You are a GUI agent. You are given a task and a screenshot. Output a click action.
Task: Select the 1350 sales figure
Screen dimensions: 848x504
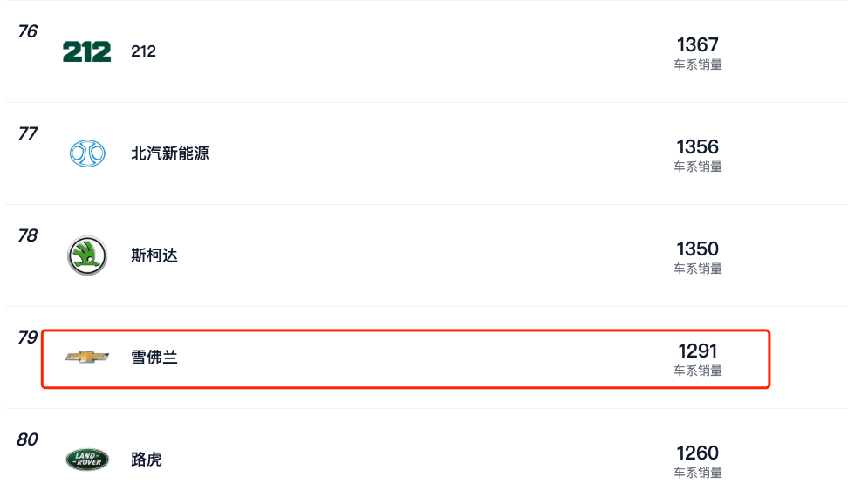[x=698, y=249]
